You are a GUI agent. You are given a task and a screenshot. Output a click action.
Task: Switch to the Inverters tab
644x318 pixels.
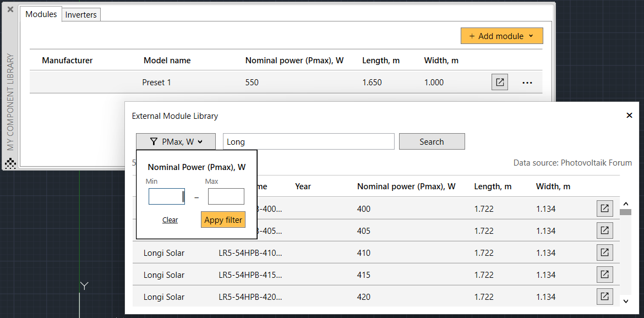pyautogui.click(x=81, y=15)
